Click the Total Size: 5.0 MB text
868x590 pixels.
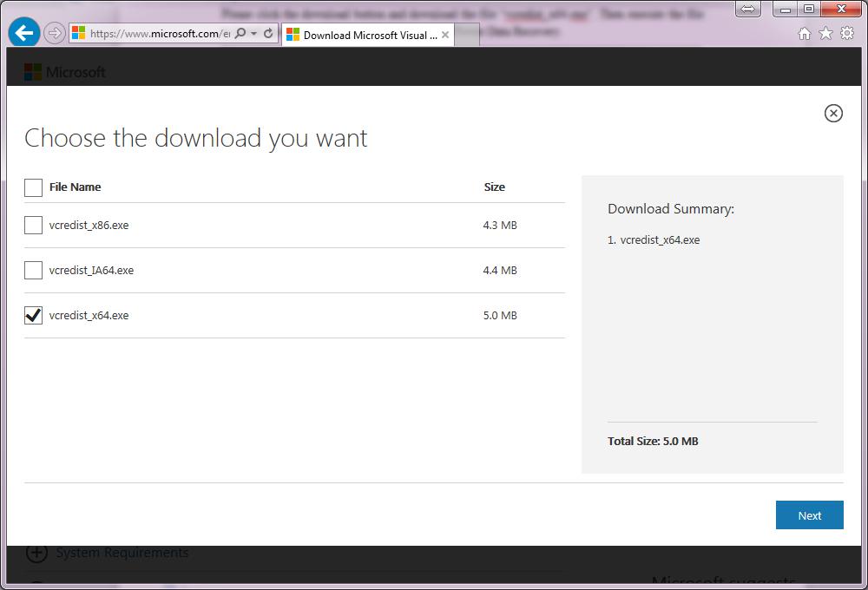pyautogui.click(x=653, y=441)
